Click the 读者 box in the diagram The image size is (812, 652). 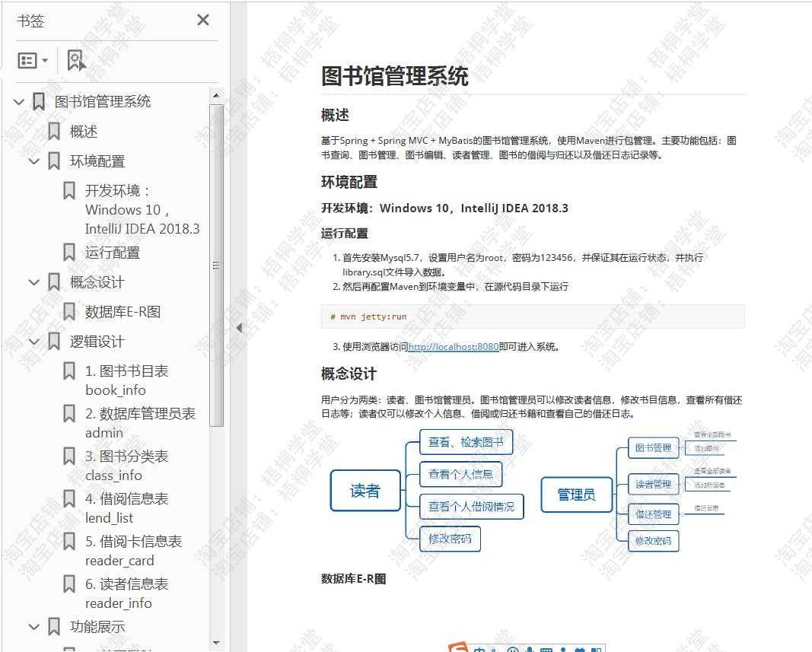point(365,491)
